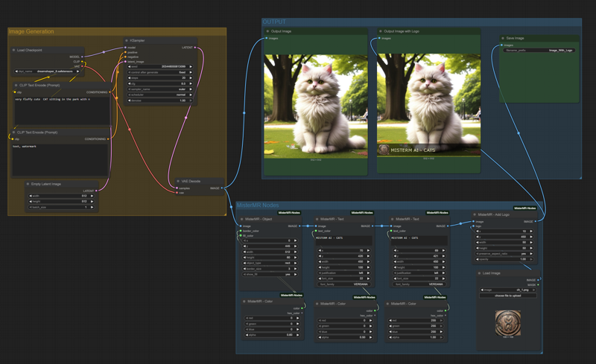Click the CONDITIONING output of the 'text, watermark' node
The image size is (596, 364).
pyautogui.click(x=108, y=139)
